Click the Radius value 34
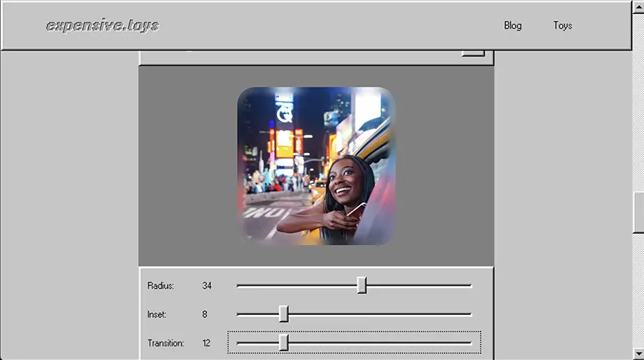The width and height of the screenshot is (644, 360). coord(207,286)
